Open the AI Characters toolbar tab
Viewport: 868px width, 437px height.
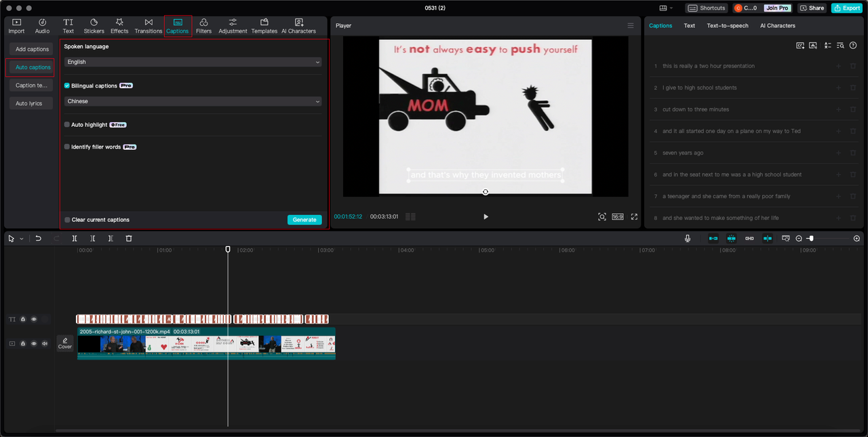click(298, 26)
